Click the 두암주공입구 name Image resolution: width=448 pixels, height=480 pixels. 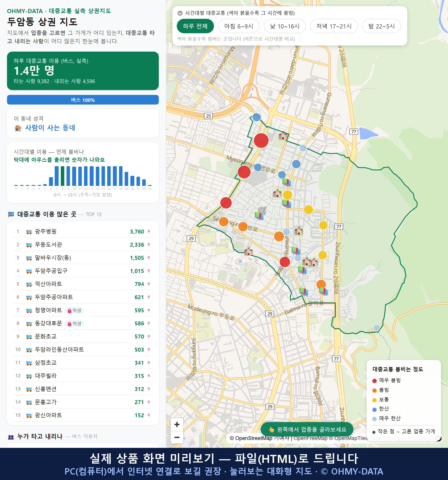pyautogui.click(x=51, y=271)
